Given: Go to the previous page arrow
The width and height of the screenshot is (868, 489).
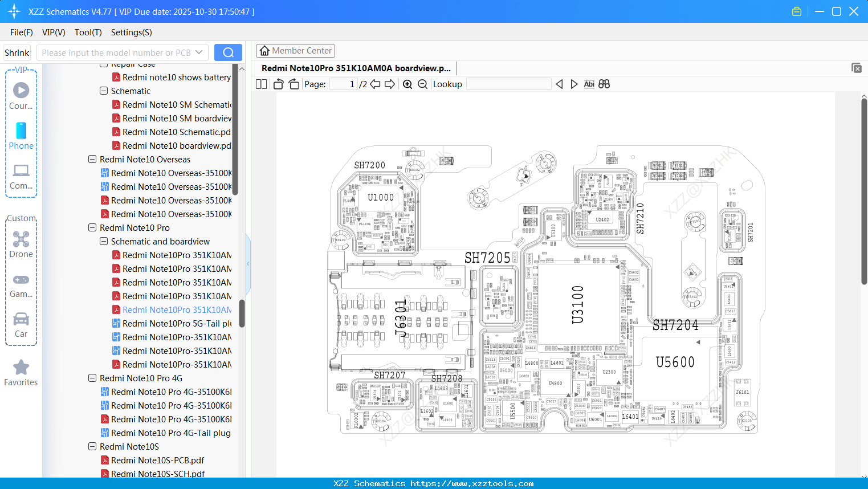Looking at the screenshot, I should (375, 84).
